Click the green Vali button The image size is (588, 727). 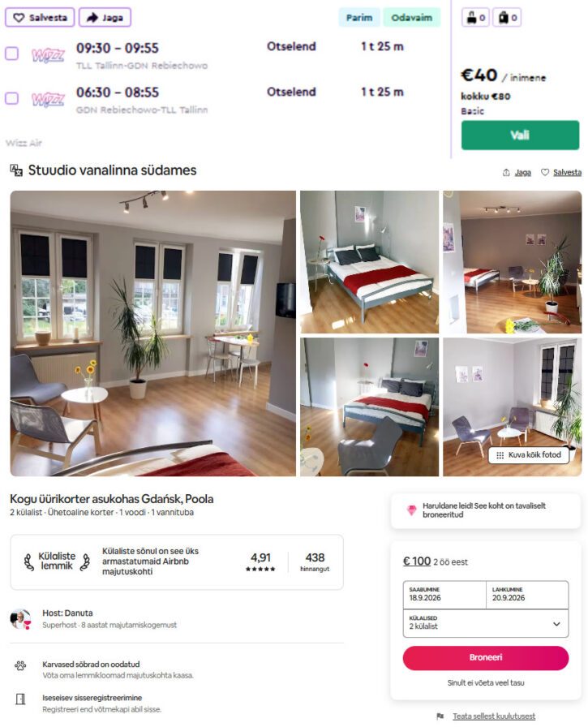[x=520, y=135]
